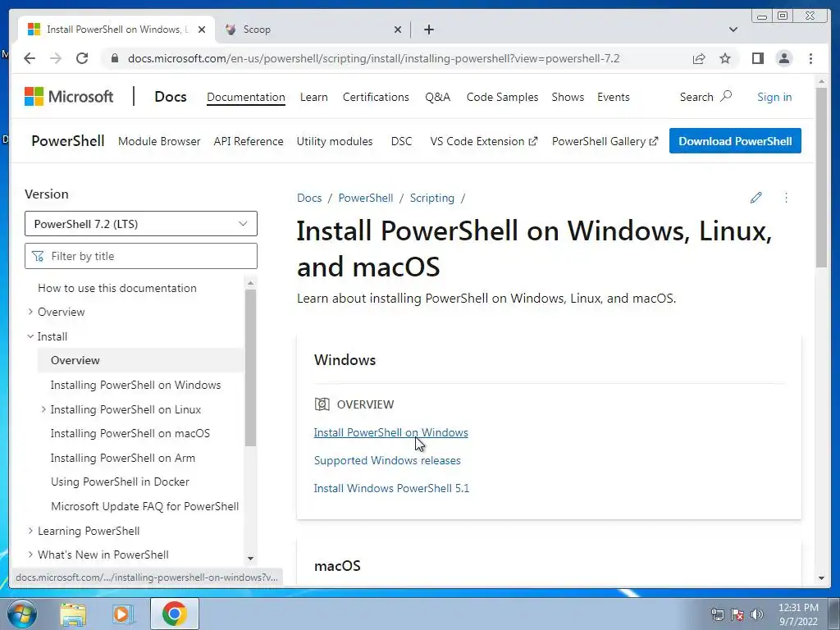Screen dimensions: 840x630
Task: Open the tab search dropdown arrow
Action: tap(733, 30)
